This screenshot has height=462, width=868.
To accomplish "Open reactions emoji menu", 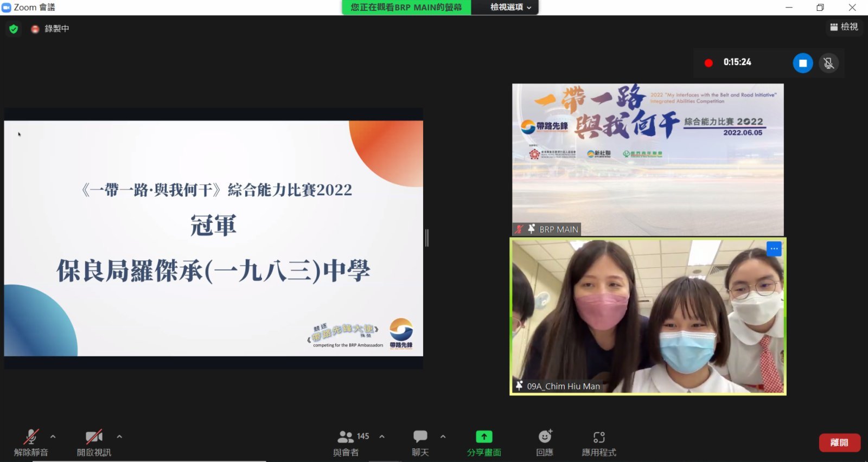I will point(545,442).
